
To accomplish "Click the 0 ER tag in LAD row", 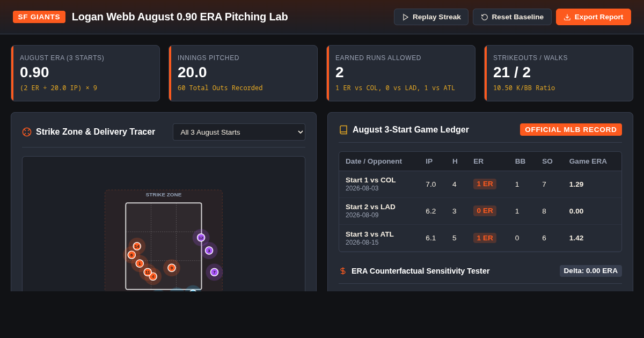I will click(x=485, y=211).
